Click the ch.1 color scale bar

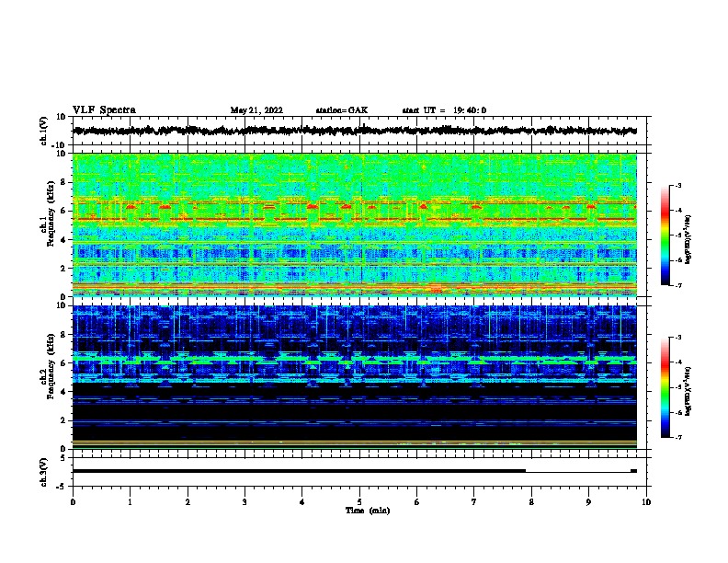[x=665, y=236]
